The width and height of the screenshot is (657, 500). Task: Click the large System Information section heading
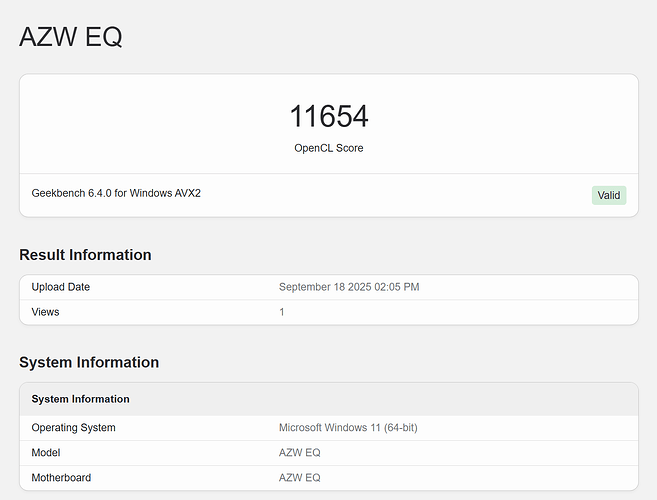tap(89, 362)
